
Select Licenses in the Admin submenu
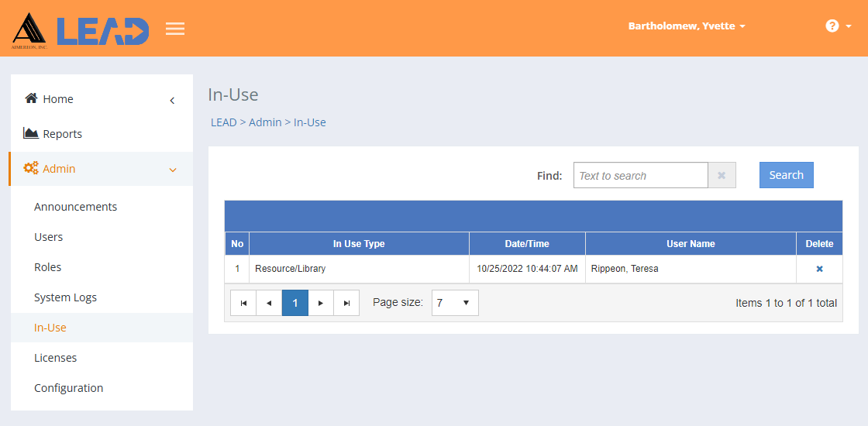(55, 358)
